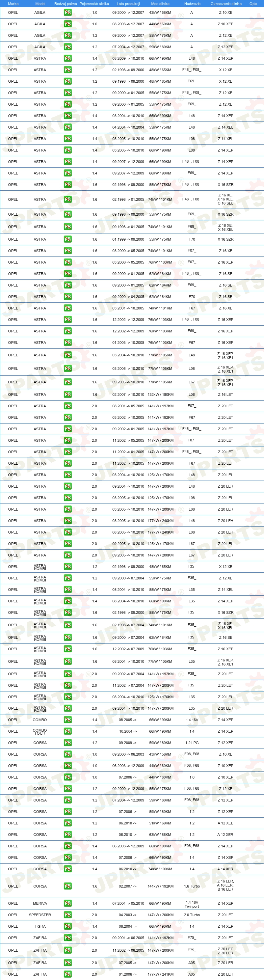Click fuel icon in AGILA Z 12 XE row
264x980 pixels.
click(x=68, y=35)
